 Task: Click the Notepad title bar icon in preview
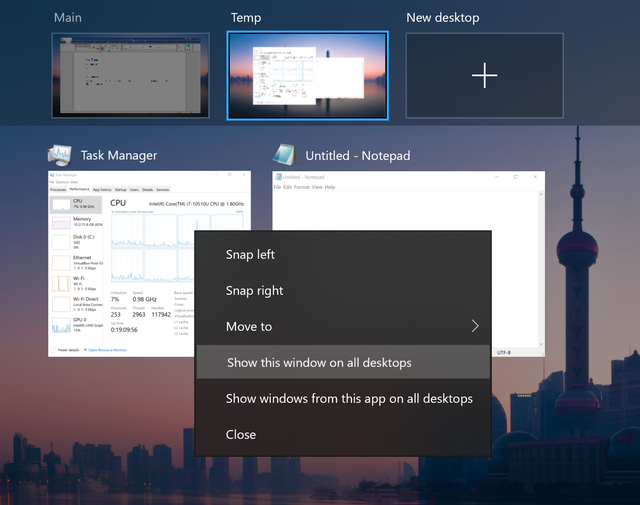point(278,177)
